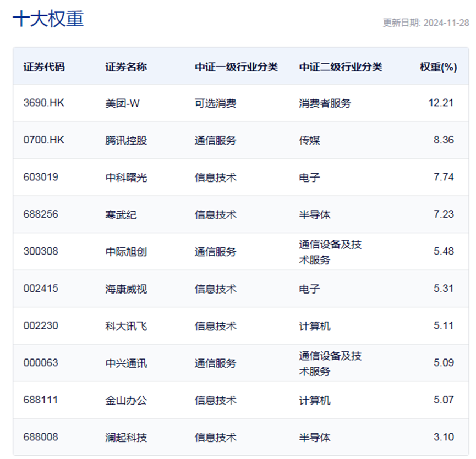
Task: Select stock code 3690.HK
Action: pos(43,103)
